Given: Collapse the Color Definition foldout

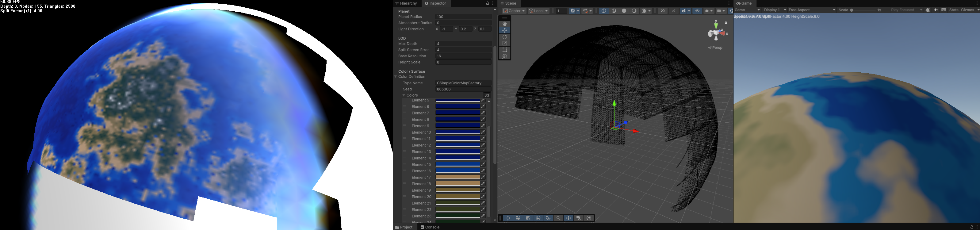Looking at the screenshot, I should [x=396, y=77].
